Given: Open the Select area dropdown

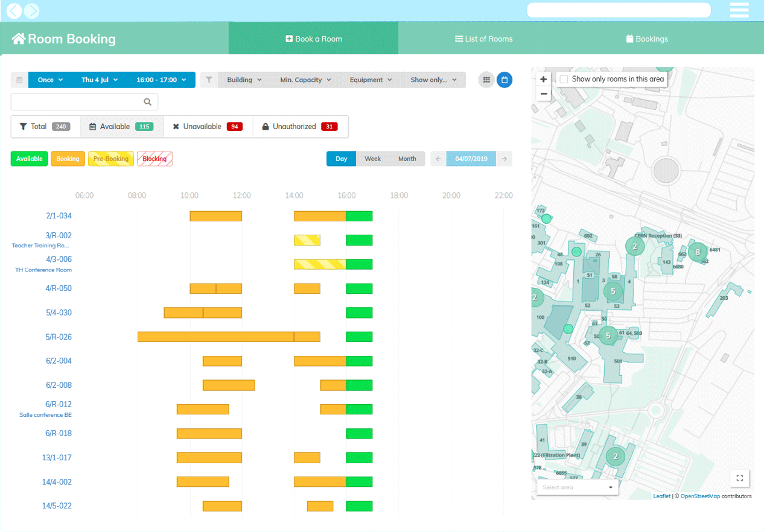Looking at the screenshot, I should [577, 487].
